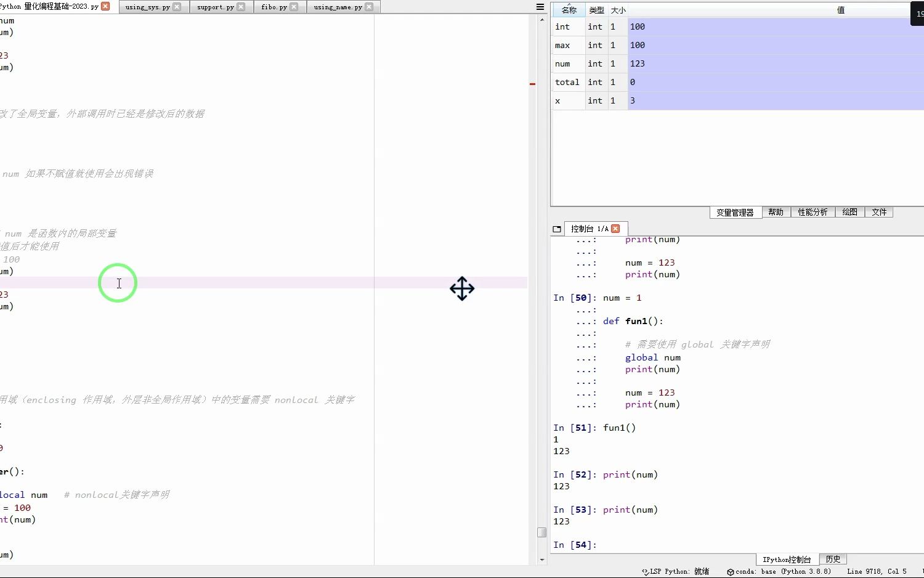Open the console tab browser icon
This screenshot has height=578, width=924.
coord(557,229)
